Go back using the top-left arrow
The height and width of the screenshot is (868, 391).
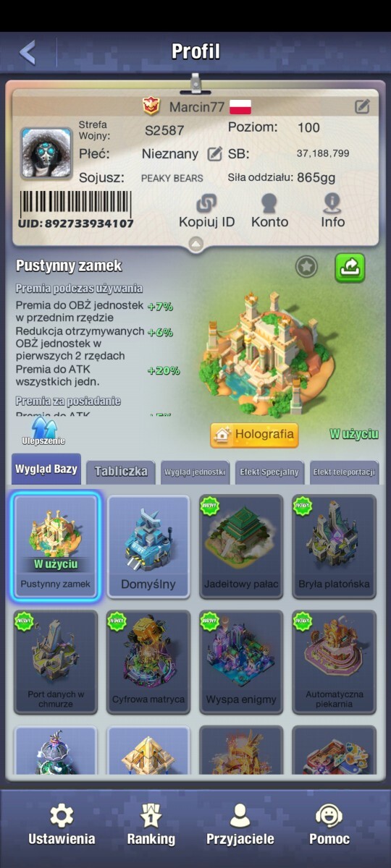pyautogui.click(x=28, y=52)
